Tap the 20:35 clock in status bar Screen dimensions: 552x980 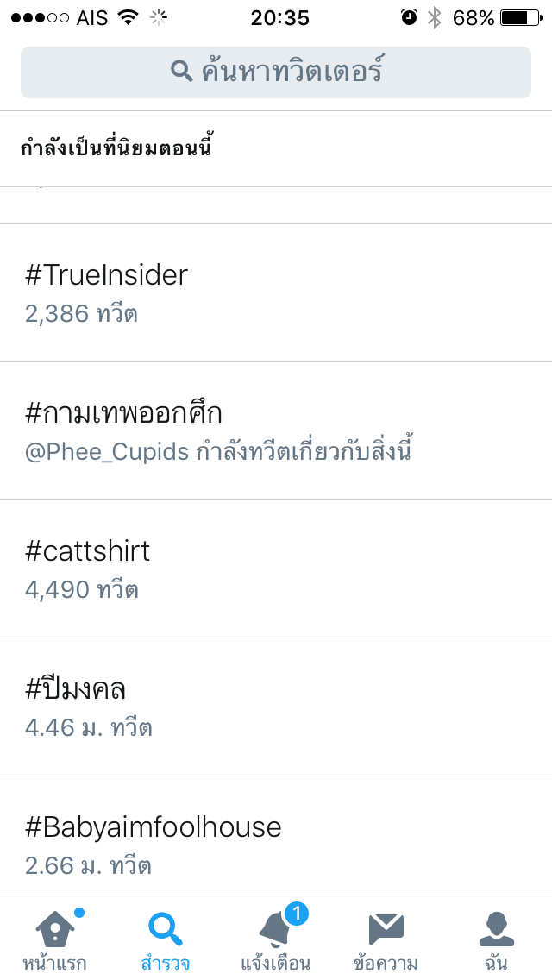pos(279,17)
